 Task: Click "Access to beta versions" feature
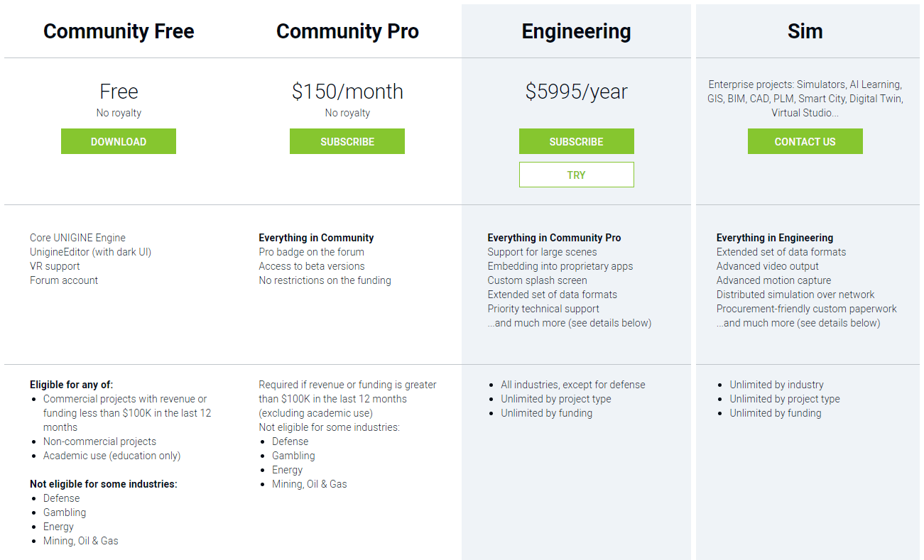[312, 266]
